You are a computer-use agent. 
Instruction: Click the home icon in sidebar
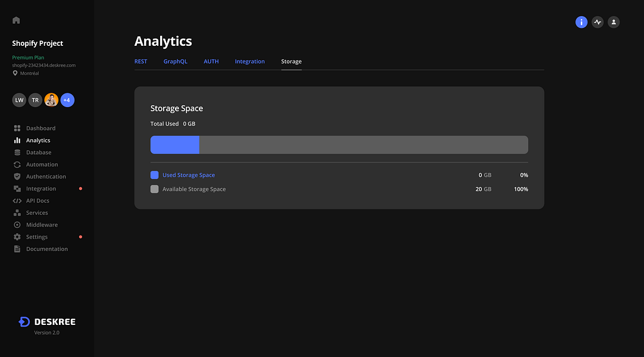click(x=16, y=20)
